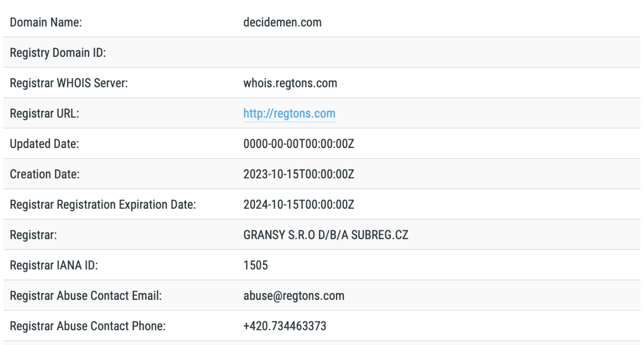
Task: Open the http://regtons.com registrar link
Action: coord(289,114)
